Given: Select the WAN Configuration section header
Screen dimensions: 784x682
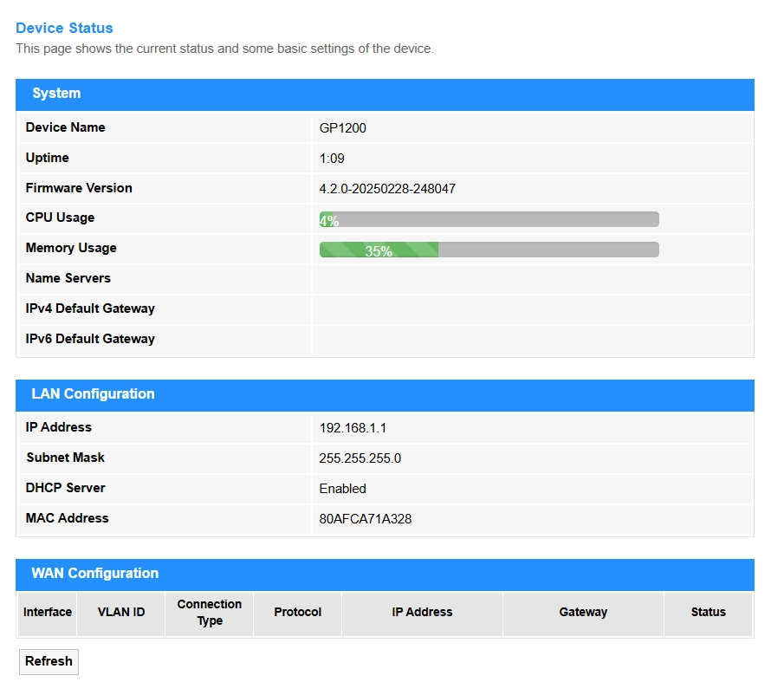Looking at the screenshot, I should click(385, 575).
